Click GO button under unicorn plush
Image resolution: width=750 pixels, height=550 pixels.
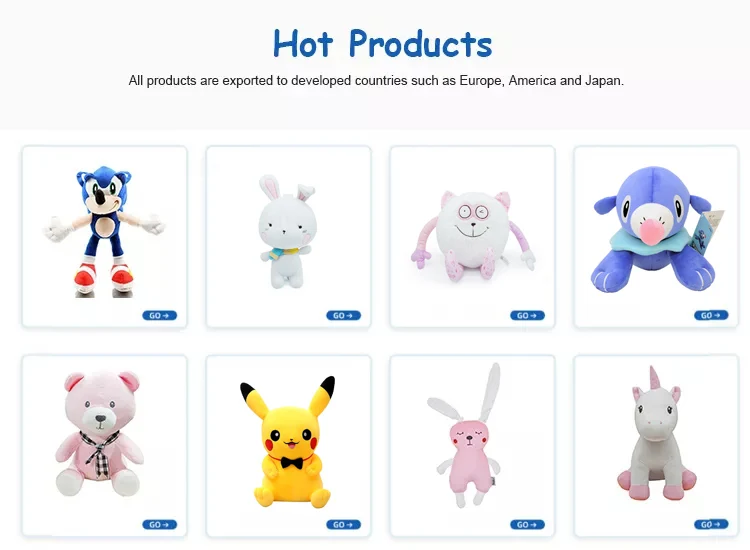coord(711,525)
